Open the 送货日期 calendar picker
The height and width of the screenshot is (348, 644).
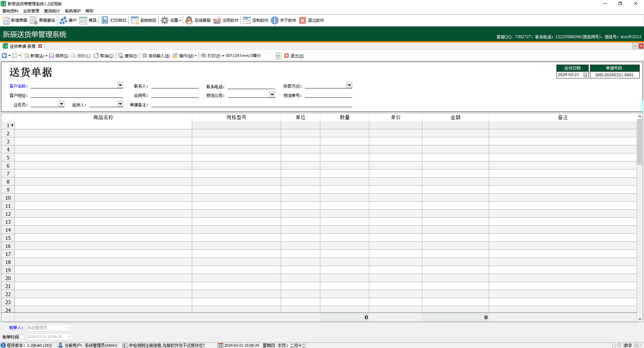(585, 75)
